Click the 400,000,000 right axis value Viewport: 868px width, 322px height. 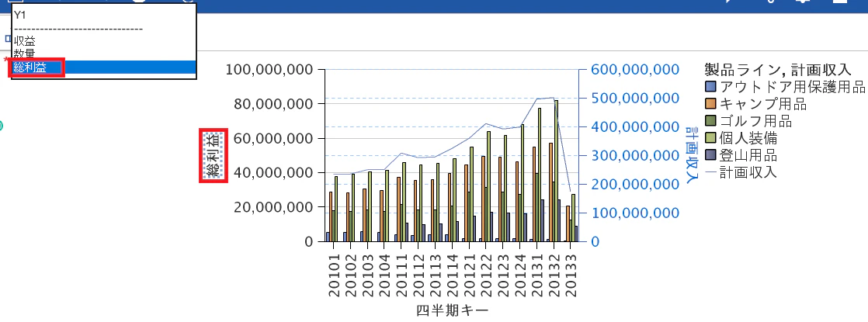634,127
